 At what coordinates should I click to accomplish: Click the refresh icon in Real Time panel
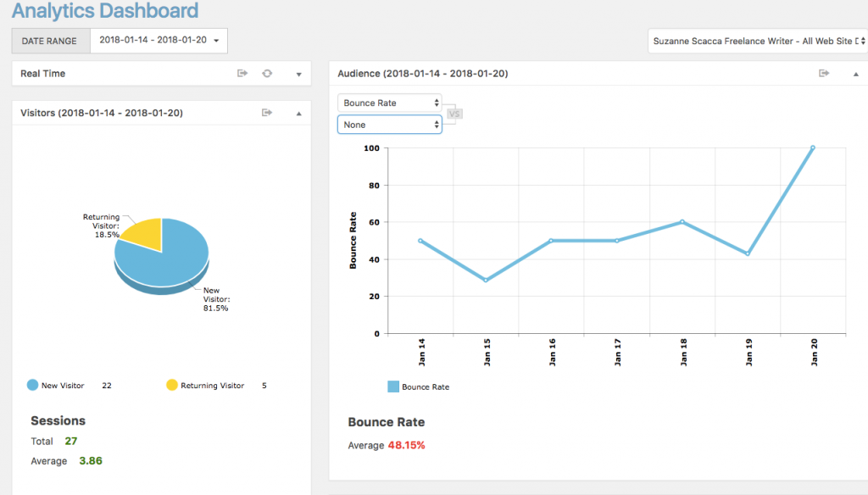tap(267, 74)
